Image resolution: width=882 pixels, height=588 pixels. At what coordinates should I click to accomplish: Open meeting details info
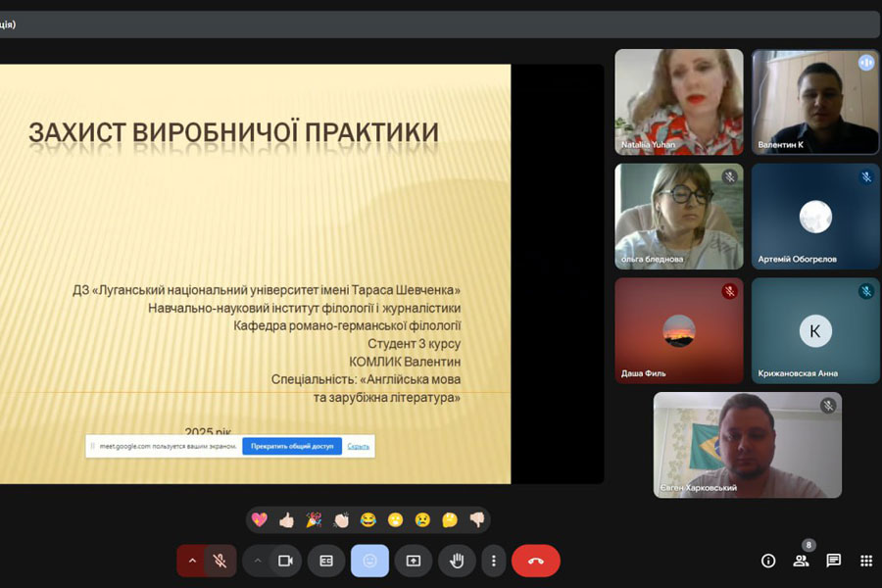pyautogui.click(x=767, y=561)
